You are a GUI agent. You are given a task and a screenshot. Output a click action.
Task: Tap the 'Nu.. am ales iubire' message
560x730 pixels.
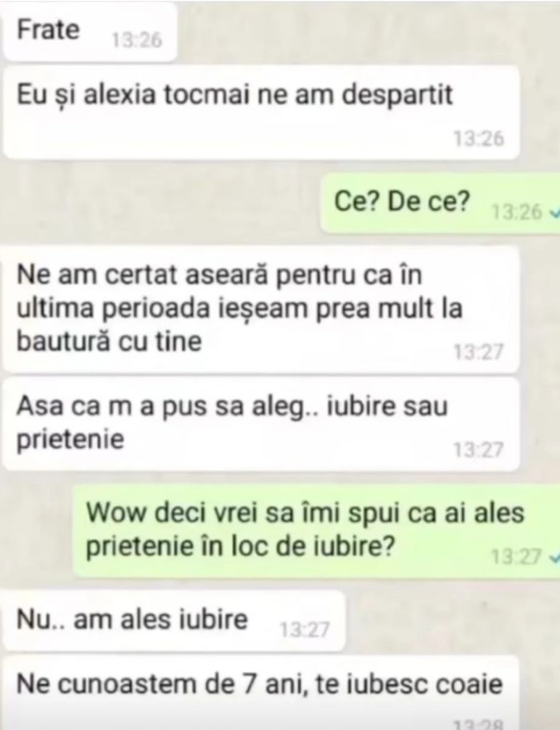coord(174,621)
